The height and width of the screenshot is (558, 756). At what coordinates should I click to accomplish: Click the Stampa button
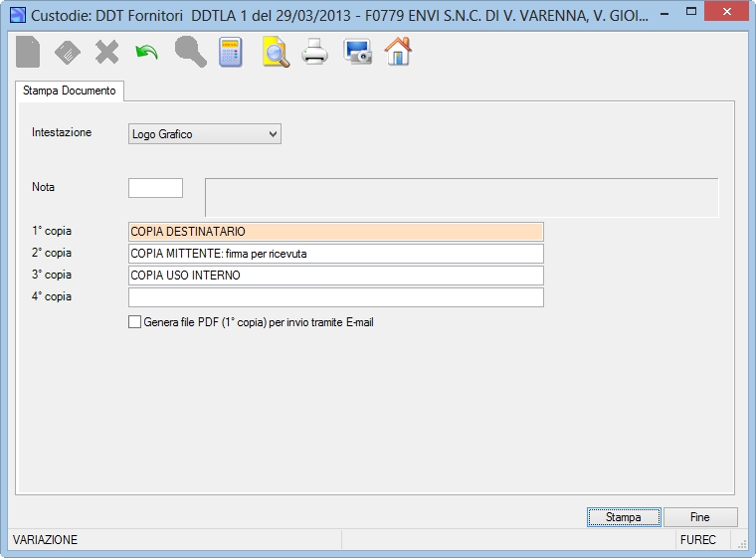(x=624, y=517)
